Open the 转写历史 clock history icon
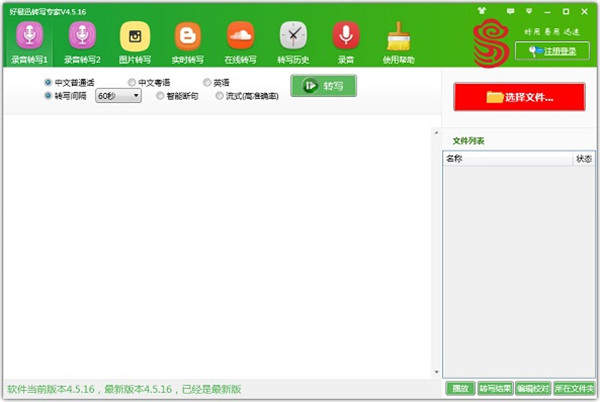 click(293, 43)
